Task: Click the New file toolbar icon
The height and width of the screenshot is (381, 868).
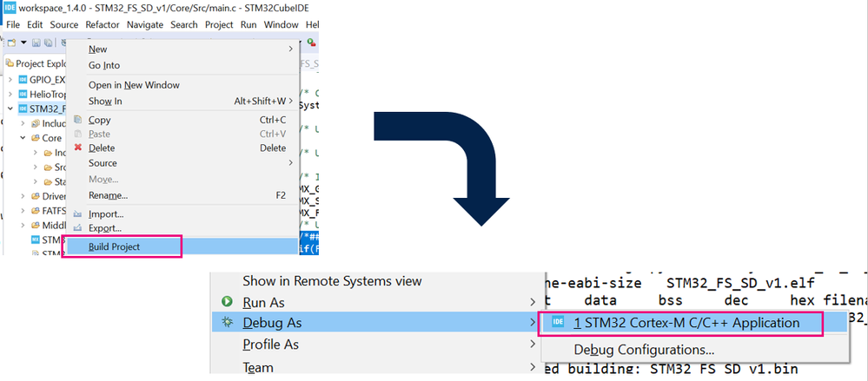Action: [11, 43]
